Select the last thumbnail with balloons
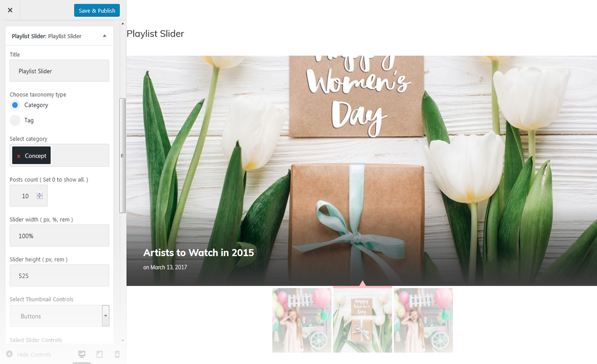597x364 pixels. click(423, 320)
